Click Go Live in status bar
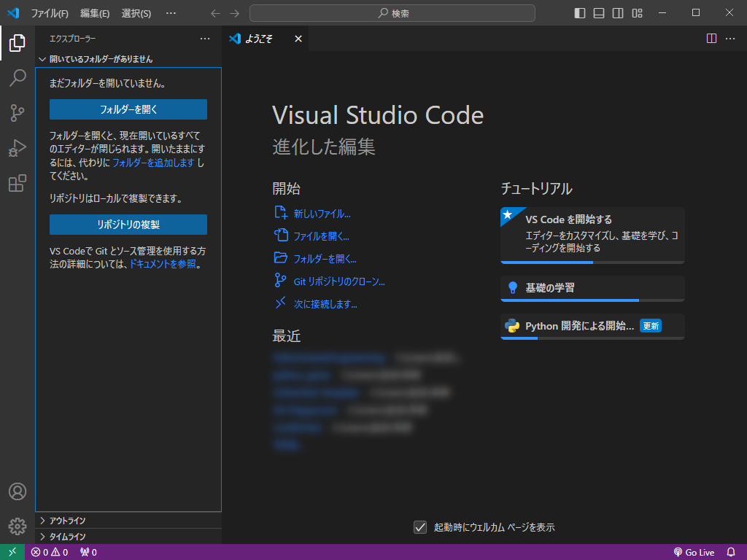The image size is (747, 560). [x=694, y=552]
